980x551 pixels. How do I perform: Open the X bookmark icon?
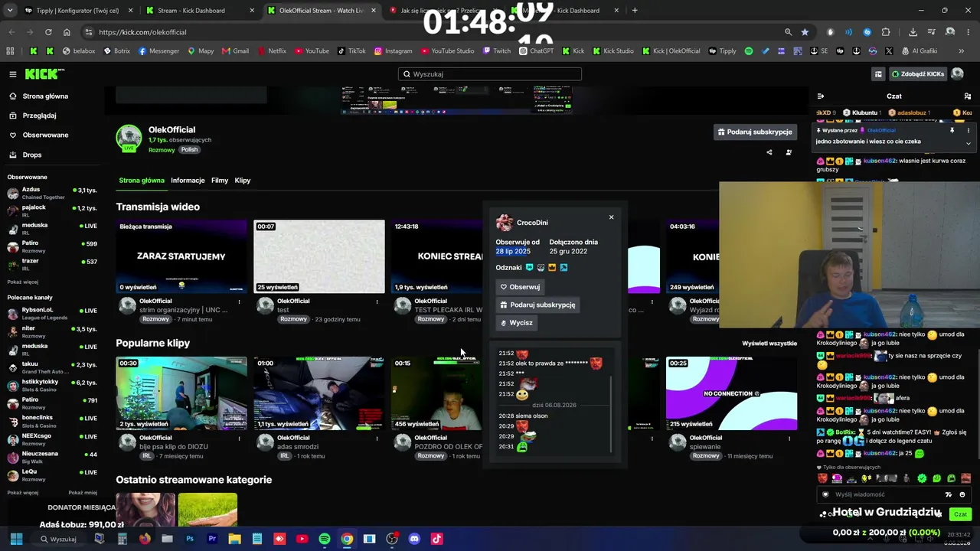[x=889, y=51]
